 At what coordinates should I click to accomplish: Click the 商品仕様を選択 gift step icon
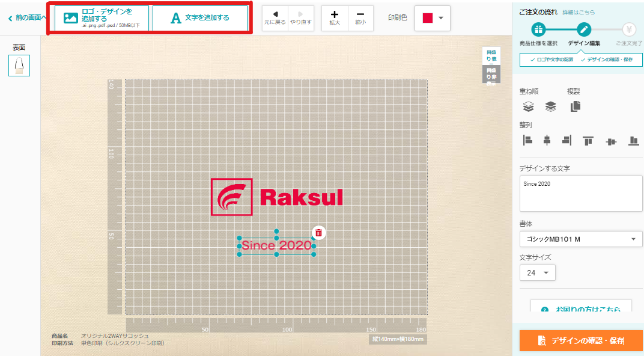coord(538,29)
